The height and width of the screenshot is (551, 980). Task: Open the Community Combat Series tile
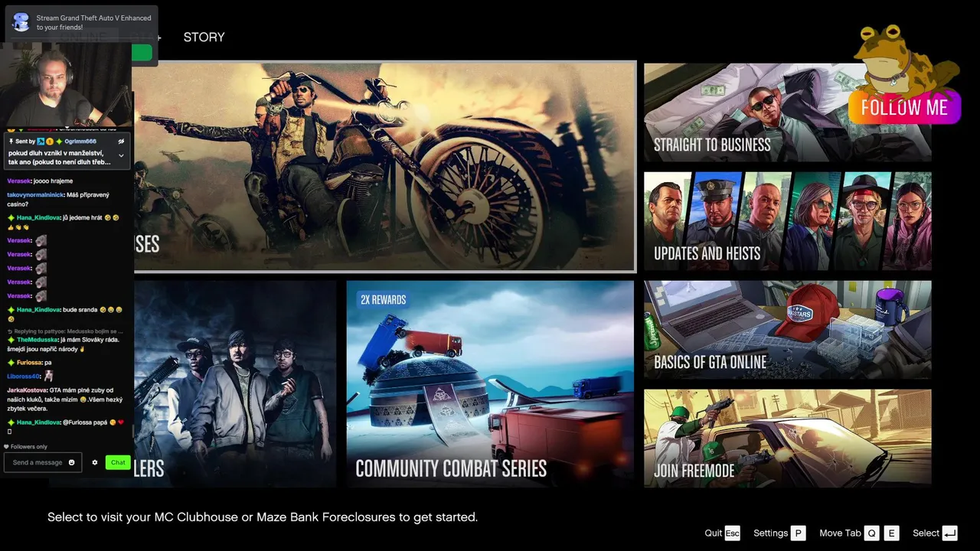(x=490, y=384)
